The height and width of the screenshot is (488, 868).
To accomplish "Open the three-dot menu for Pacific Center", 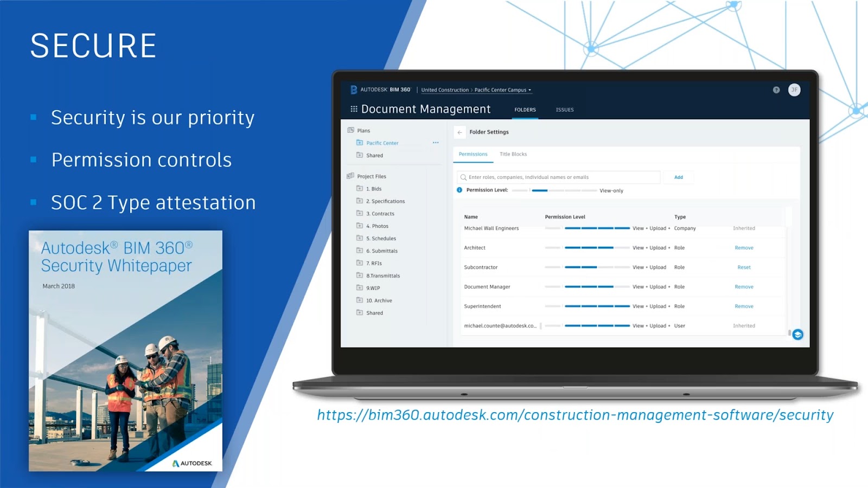I will click(436, 143).
